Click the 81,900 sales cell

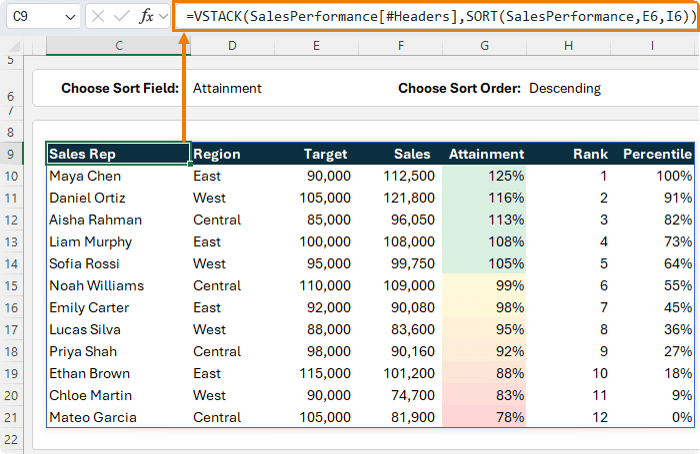pos(400,417)
